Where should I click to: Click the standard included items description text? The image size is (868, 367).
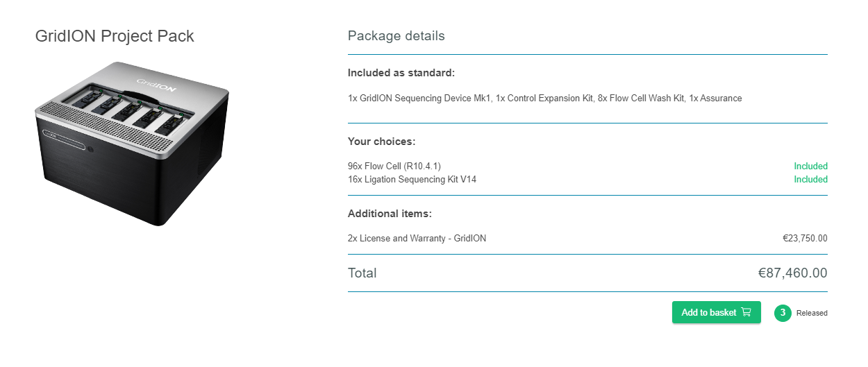click(x=544, y=99)
